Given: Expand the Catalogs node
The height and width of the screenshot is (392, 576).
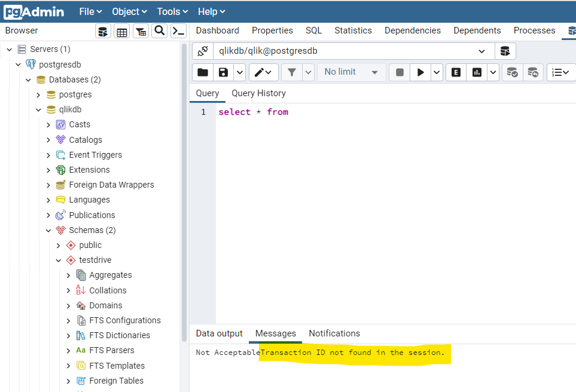Looking at the screenshot, I should tap(48, 140).
